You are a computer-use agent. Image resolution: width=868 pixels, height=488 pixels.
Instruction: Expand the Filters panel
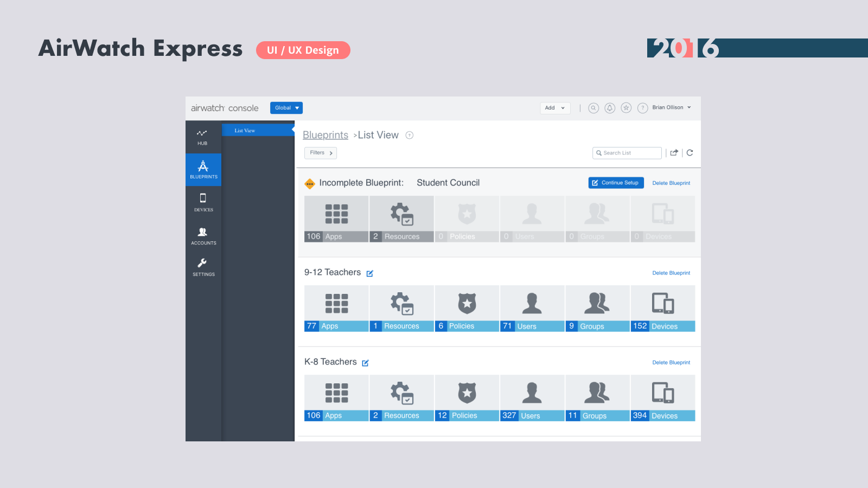[321, 153]
